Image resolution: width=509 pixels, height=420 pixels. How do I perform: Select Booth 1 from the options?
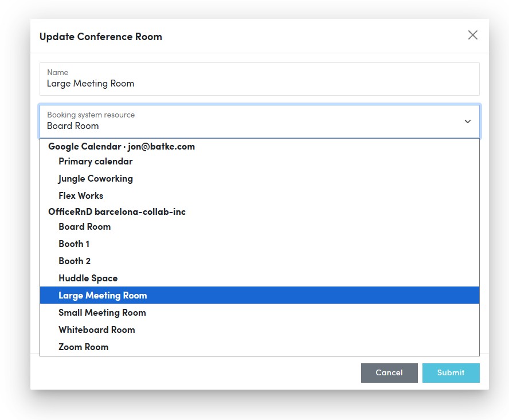(x=73, y=244)
